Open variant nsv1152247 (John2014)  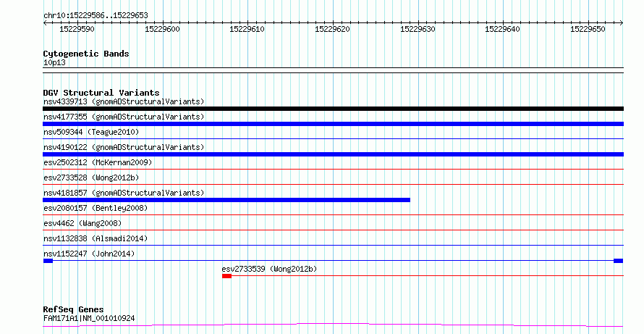89,254
